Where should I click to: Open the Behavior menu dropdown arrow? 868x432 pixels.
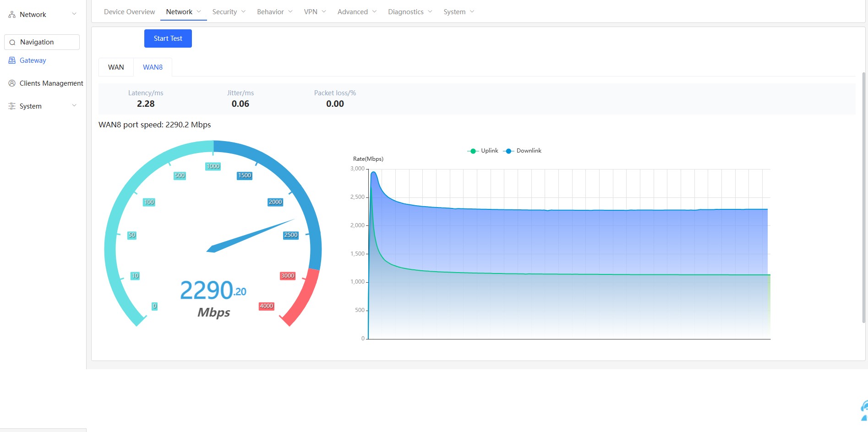(x=290, y=11)
